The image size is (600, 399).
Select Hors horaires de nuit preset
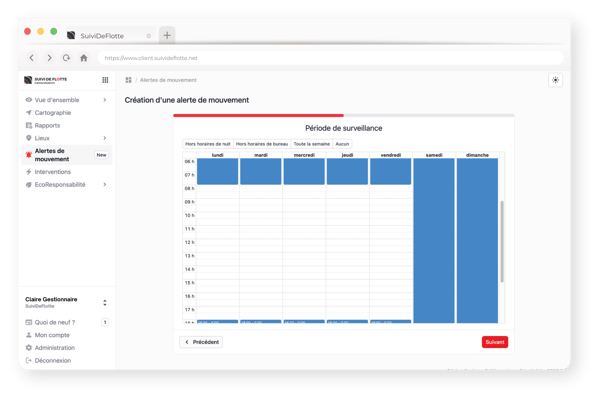pos(208,144)
